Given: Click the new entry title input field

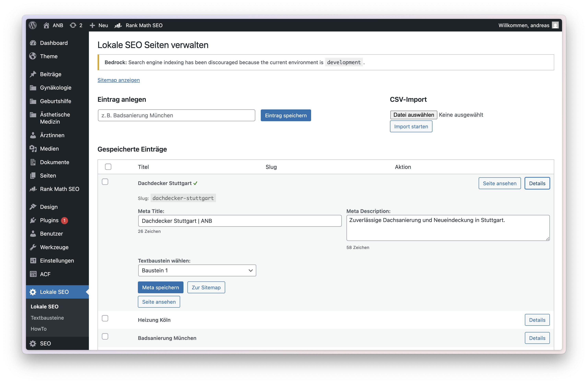Looking at the screenshot, I should 177,116.
